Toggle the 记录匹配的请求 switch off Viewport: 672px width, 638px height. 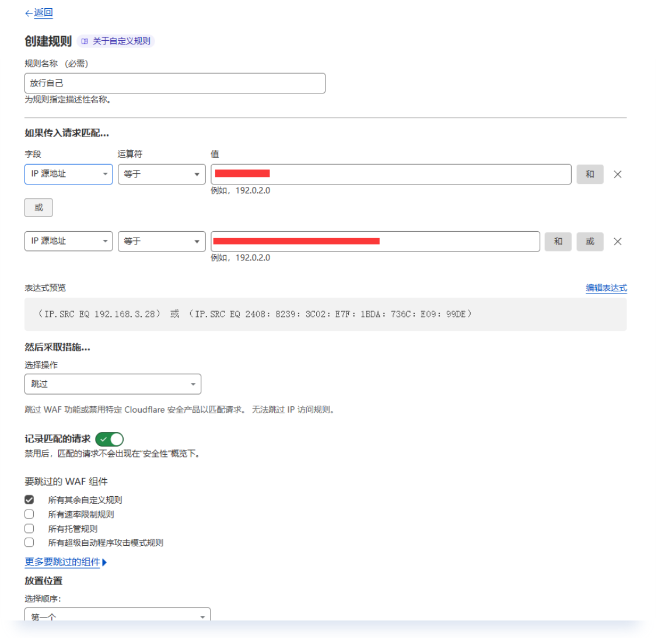110,439
